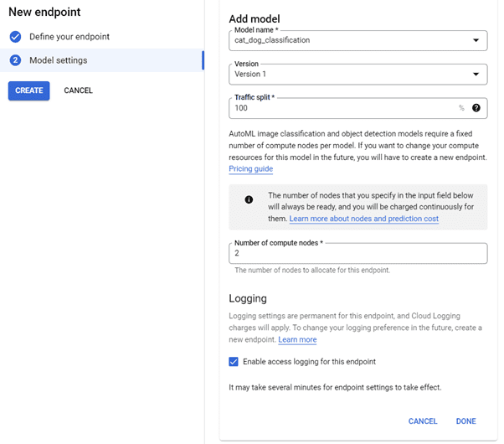
Task: Open the Version dropdown
Action: pos(358,75)
